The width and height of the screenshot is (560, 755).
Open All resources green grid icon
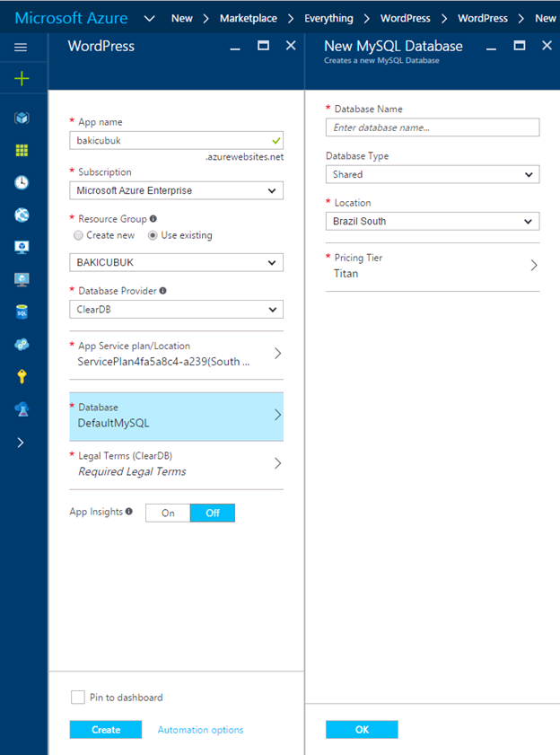[22, 151]
